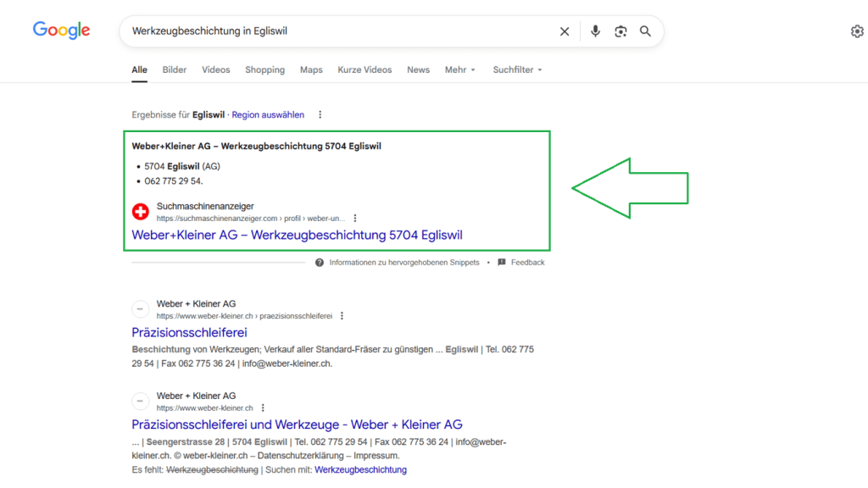This screenshot has width=868, height=488.
Task: Open the Präzisionsschleiferei result link
Action: 189,332
